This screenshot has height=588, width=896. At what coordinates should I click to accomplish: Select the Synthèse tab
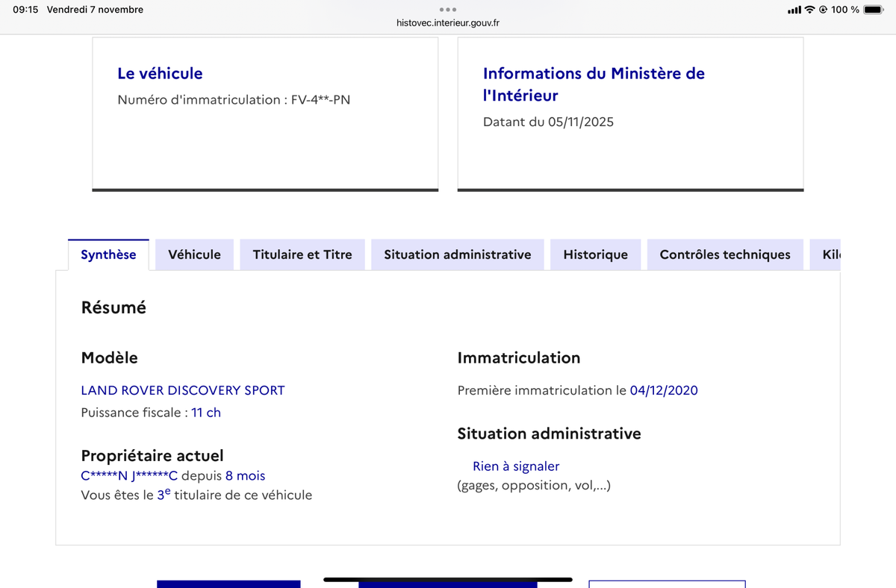pos(108,254)
